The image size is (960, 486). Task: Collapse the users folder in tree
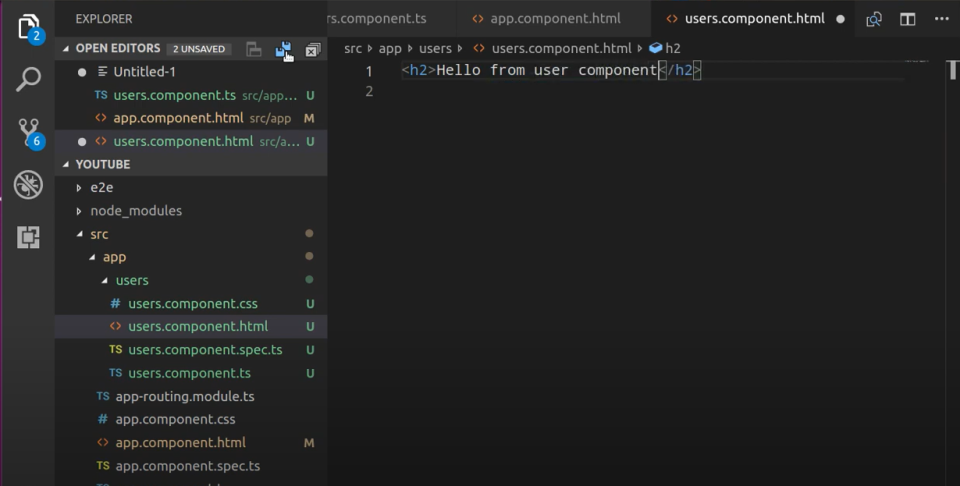point(105,280)
